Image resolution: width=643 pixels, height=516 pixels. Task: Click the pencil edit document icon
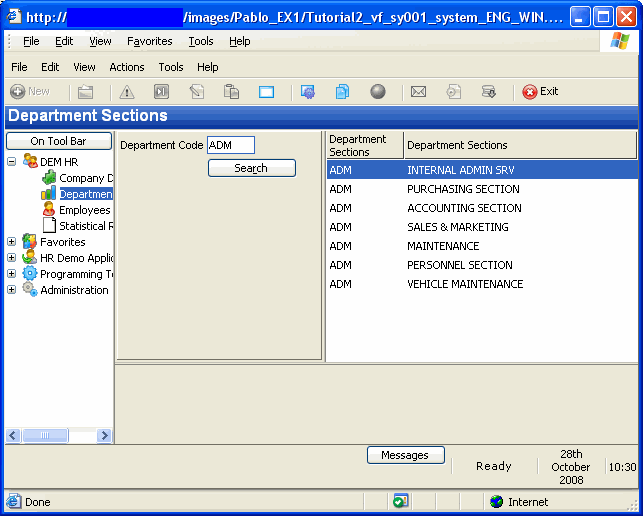[197, 91]
